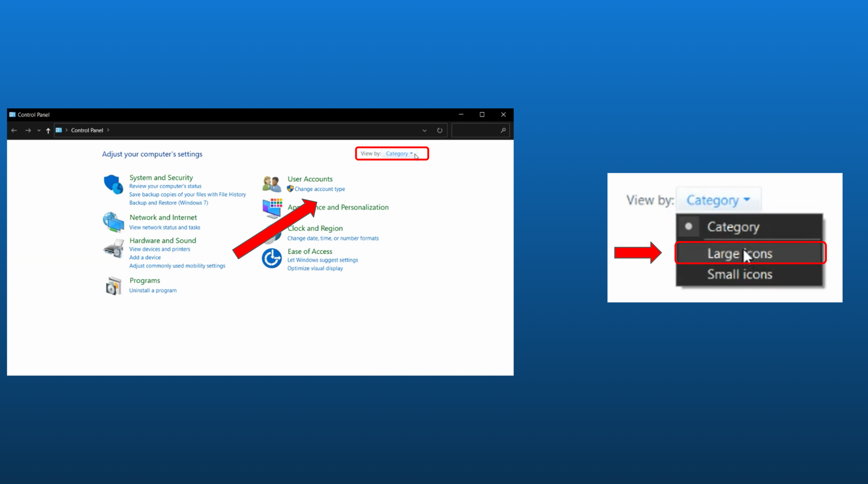868x484 pixels.
Task: Open Backup and Restore (Windows 7)
Action: coord(169,203)
